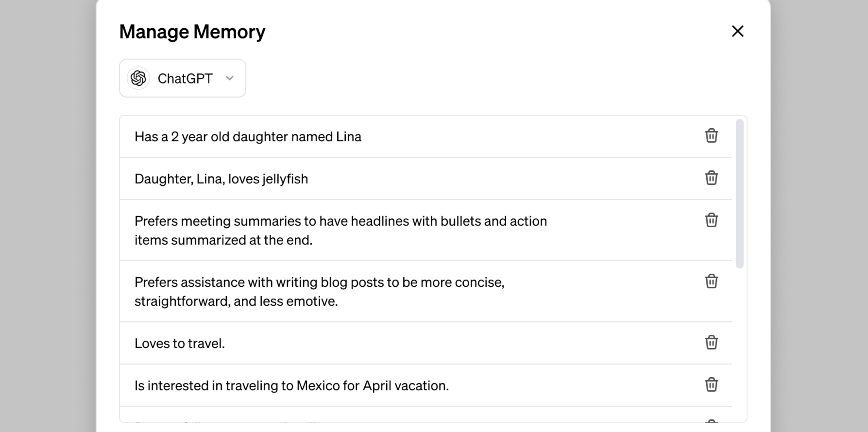
Task: Remove the Mexico April vacation memory
Action: 711,385
